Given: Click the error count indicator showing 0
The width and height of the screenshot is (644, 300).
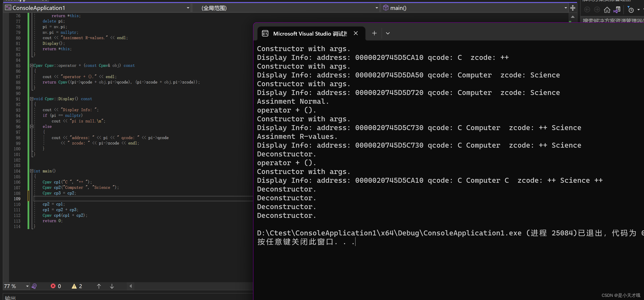Looking at the screenshot, I should 56,286.
